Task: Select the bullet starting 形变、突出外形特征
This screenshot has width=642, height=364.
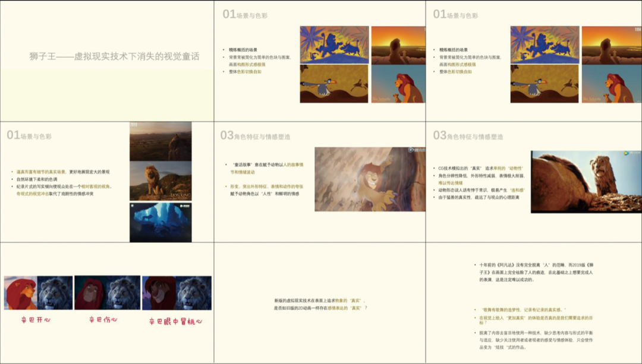Action: [266, 190]
